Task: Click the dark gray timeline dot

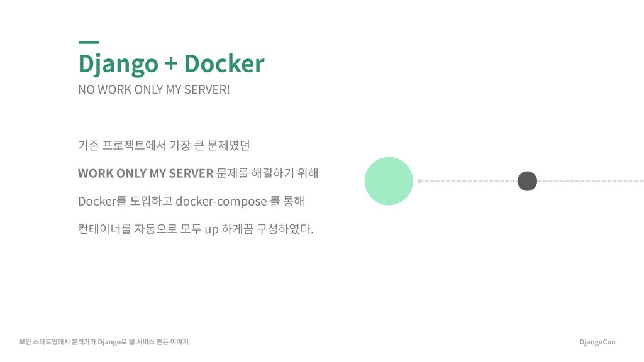Action: 528,181
